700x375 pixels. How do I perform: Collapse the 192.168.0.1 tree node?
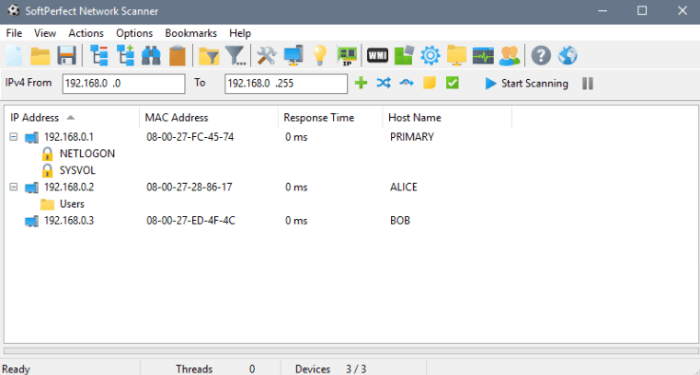click(x=14, y=137)
